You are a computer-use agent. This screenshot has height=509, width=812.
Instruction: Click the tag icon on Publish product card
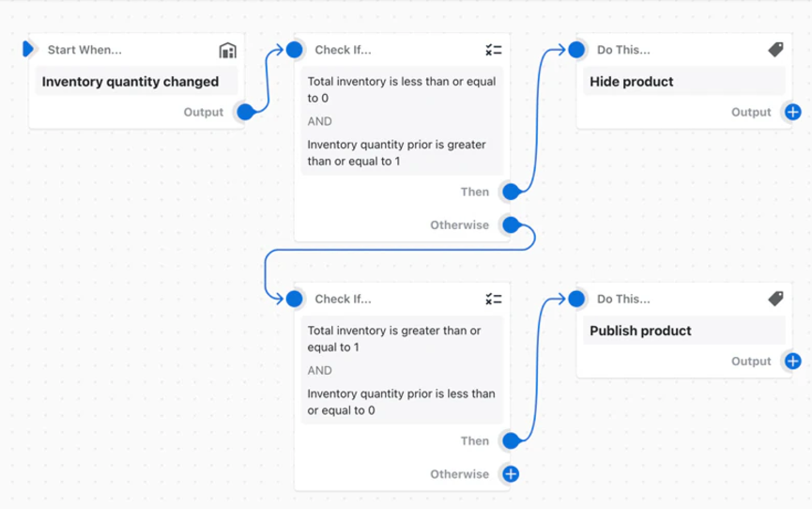pos(775,299)
